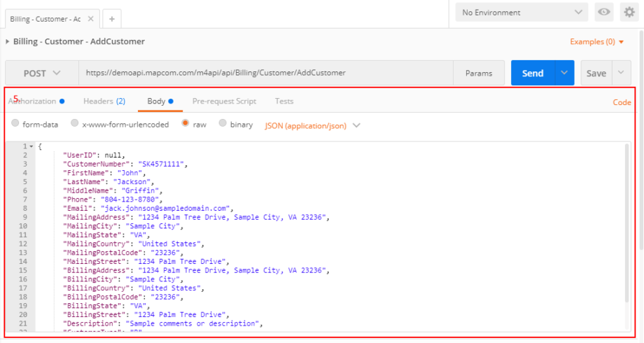This screenshot has width=644, height=343.
Task: Switch to the Headers (2) tab
Action: point(104,101)
